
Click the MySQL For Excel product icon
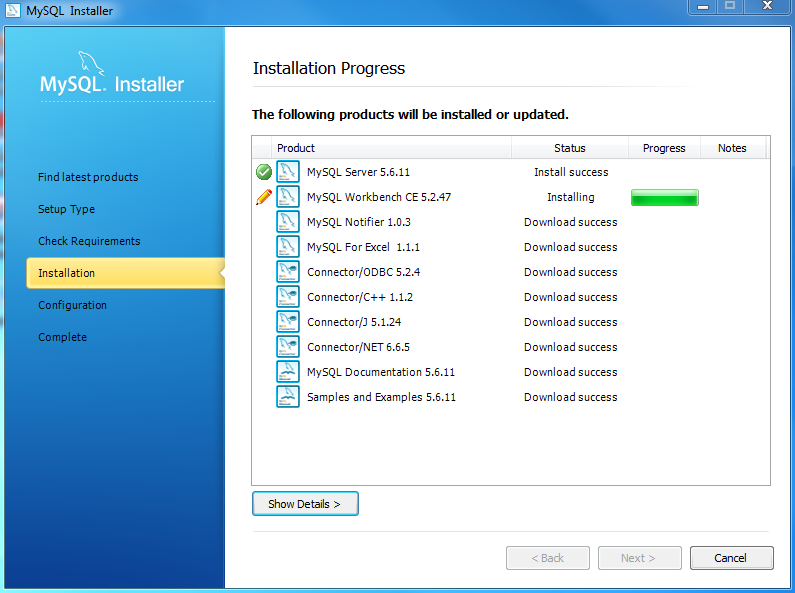[288, 247]
